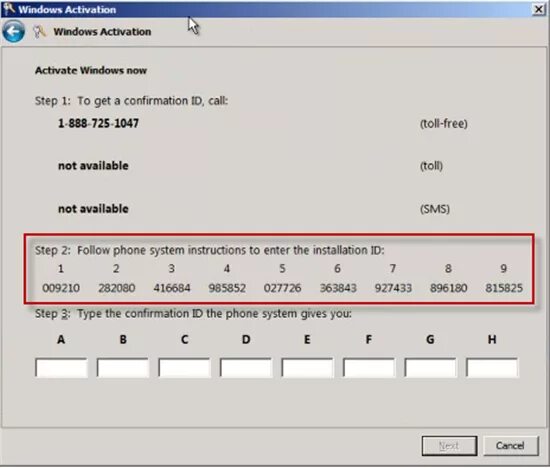Focus confirmation ID field H
The image size is (550, 468).
pyautogui.click(x=492, y=368)
